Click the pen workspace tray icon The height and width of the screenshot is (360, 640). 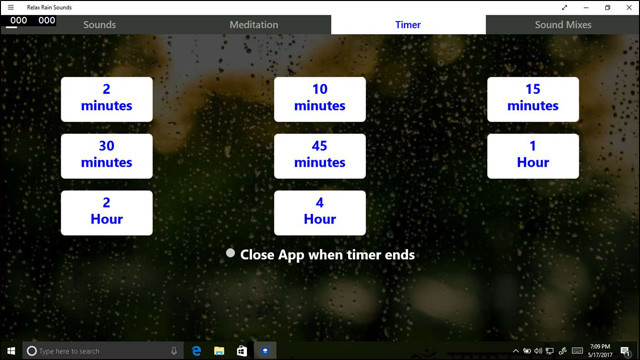click(x=562, y=351)
